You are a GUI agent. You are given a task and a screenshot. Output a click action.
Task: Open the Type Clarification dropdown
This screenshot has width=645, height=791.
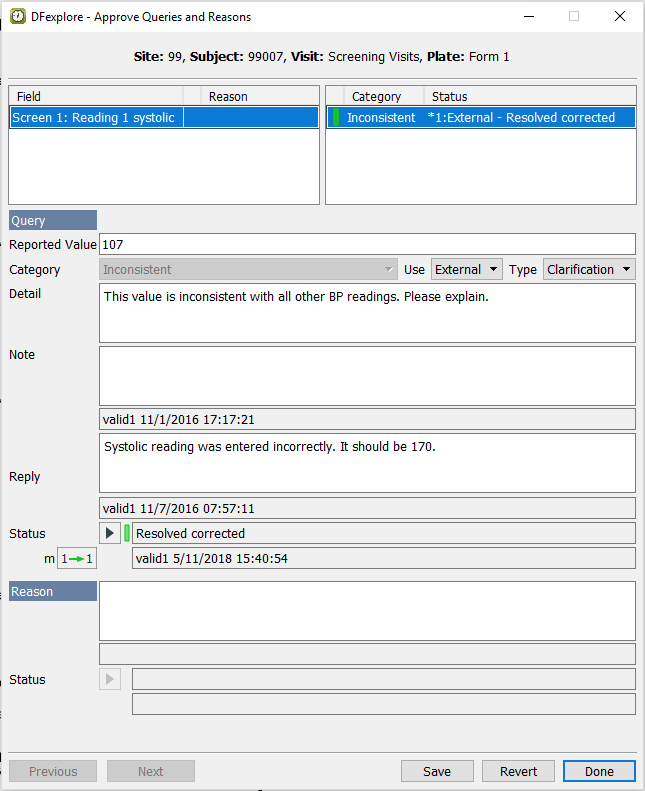point(589,270)
